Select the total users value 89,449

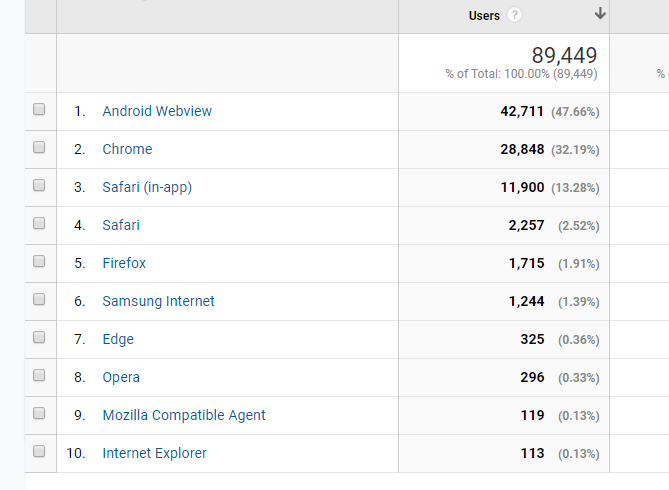click(x=564, y=55)
